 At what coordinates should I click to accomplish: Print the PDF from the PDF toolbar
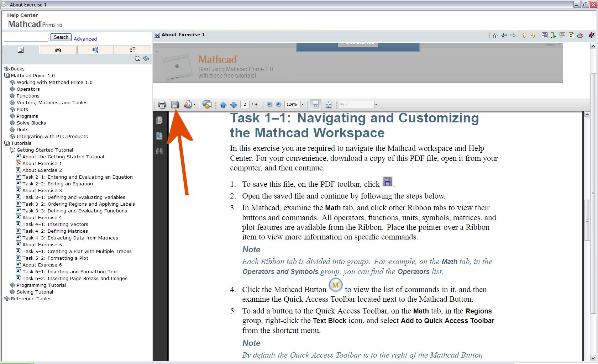[x=162, y=105]
